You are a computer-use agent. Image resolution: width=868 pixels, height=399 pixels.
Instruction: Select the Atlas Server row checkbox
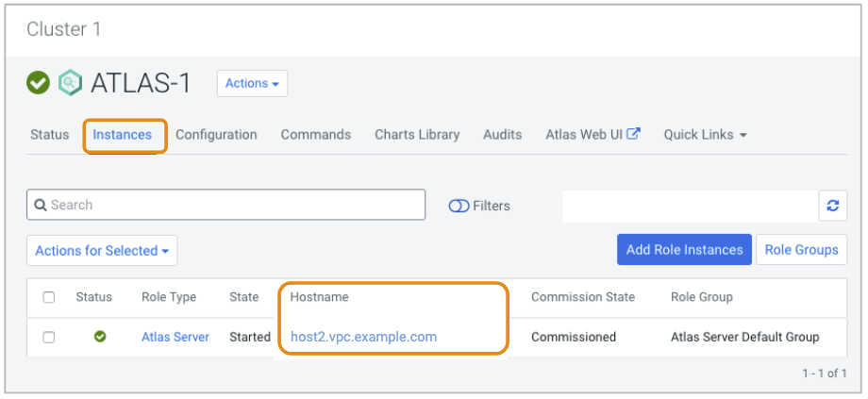coord(49,337)
